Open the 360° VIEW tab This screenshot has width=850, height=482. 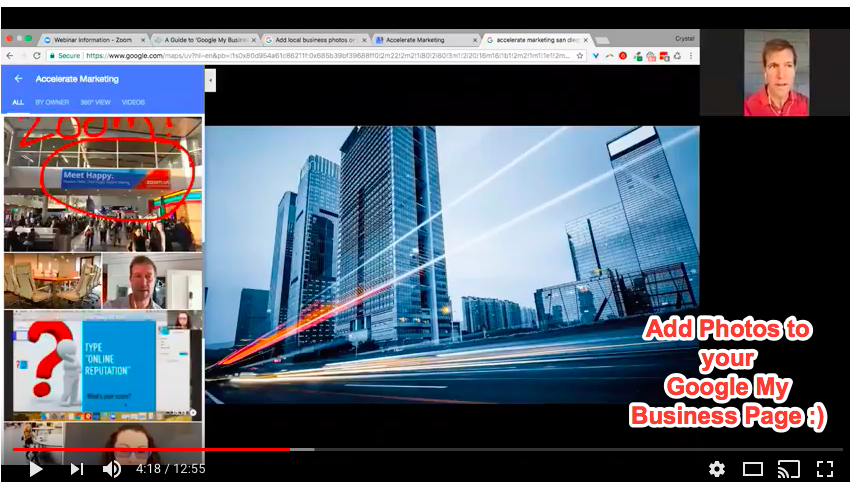[x=95, y=102]
